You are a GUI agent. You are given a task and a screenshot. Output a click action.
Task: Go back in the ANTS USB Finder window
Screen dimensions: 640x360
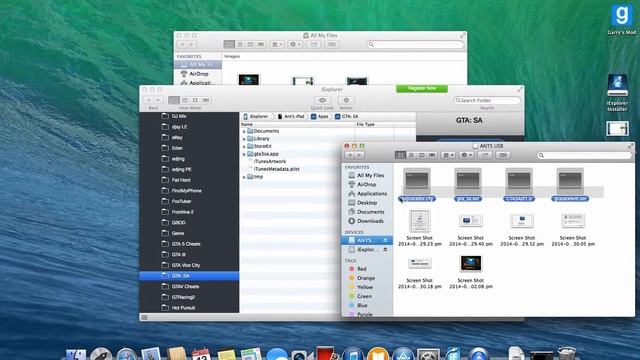349,155
